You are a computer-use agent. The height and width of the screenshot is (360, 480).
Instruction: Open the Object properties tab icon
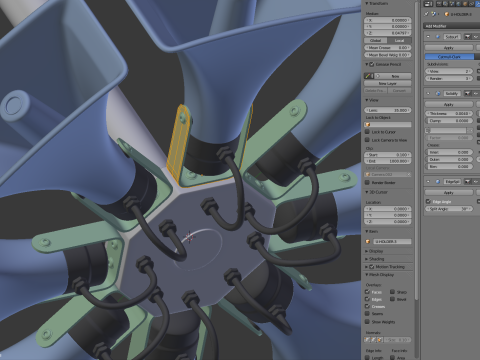[x=465, y=4]
